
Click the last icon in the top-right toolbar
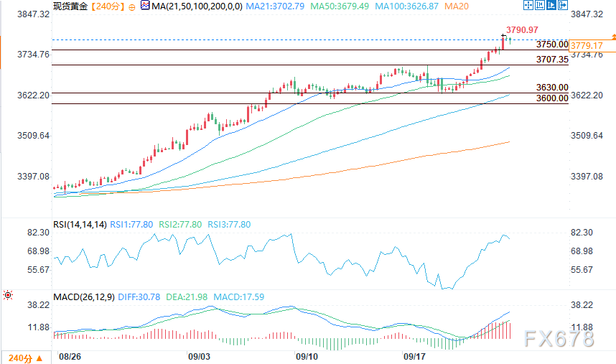pyautogui.click(x=561, y=6)
